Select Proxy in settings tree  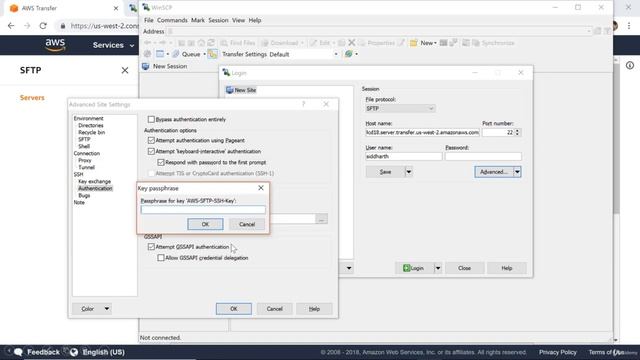pyautogui.click(x=85, y=160)
